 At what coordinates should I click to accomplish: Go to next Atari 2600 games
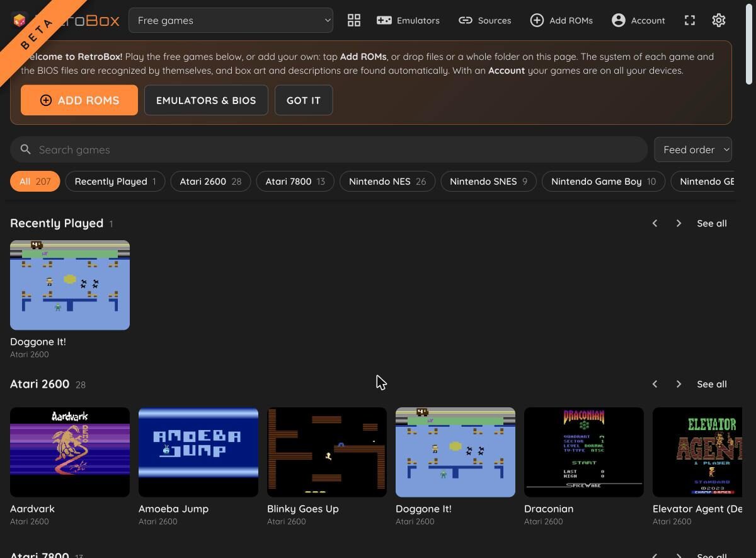pyautogui.click(x=679, y=384)
